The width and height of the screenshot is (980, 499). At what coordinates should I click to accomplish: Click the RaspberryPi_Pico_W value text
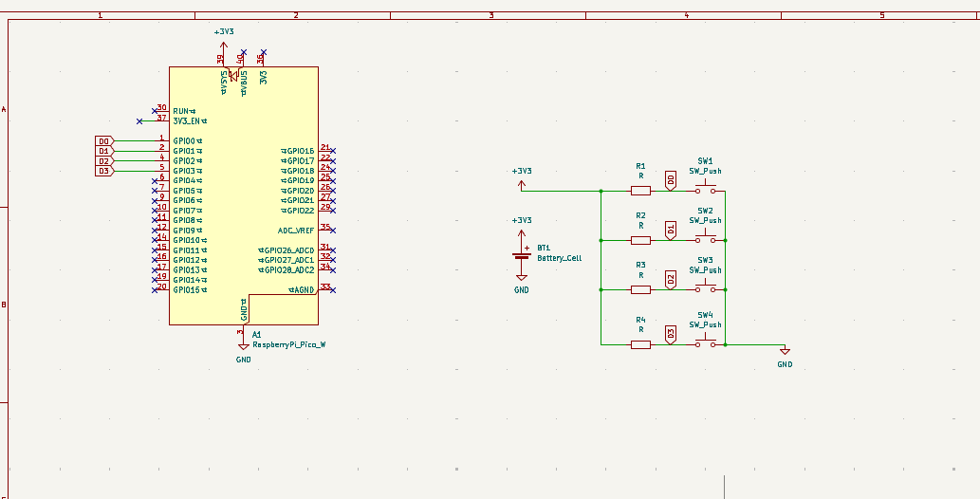pos(288,345)
